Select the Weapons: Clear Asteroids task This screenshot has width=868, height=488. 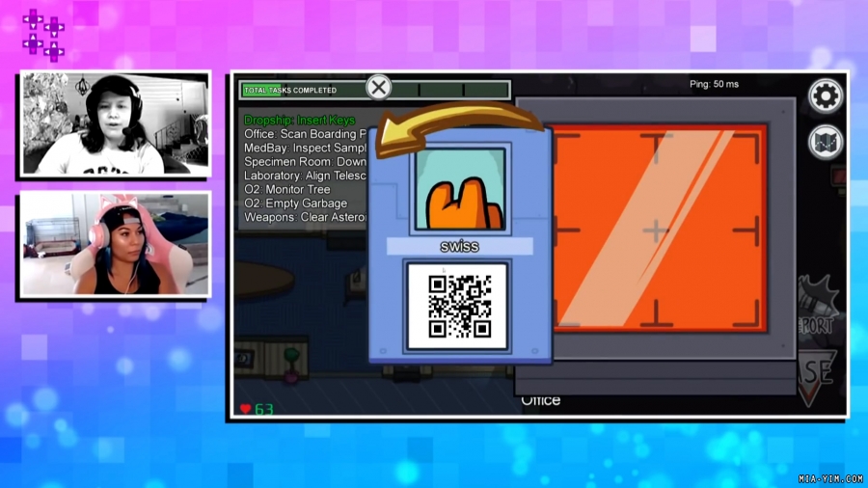[305, 217]
